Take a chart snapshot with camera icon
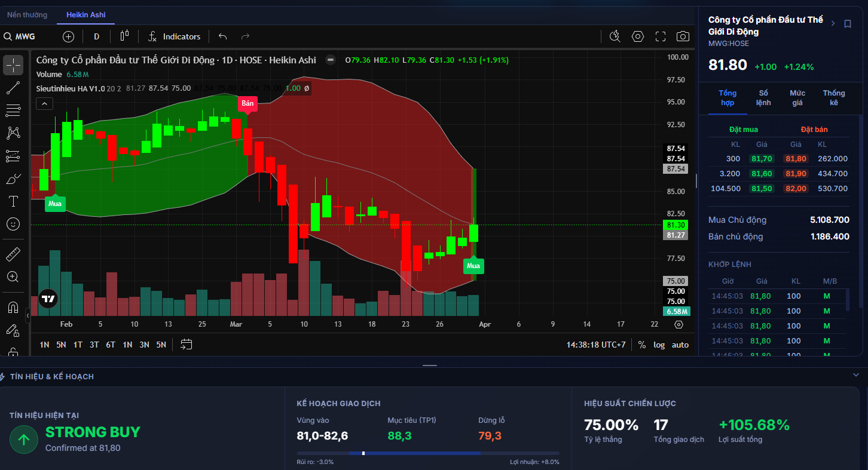The image size is (868, 470). pos(683,36)
